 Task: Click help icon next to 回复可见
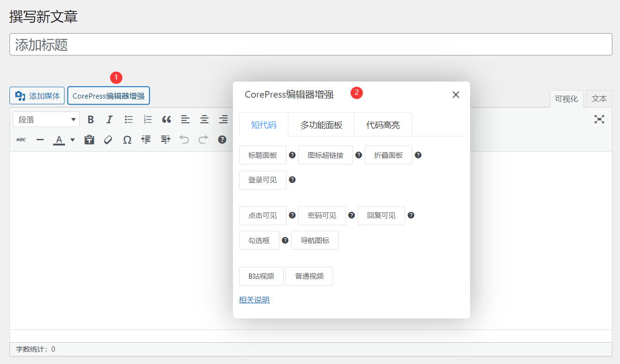(411, 215)
